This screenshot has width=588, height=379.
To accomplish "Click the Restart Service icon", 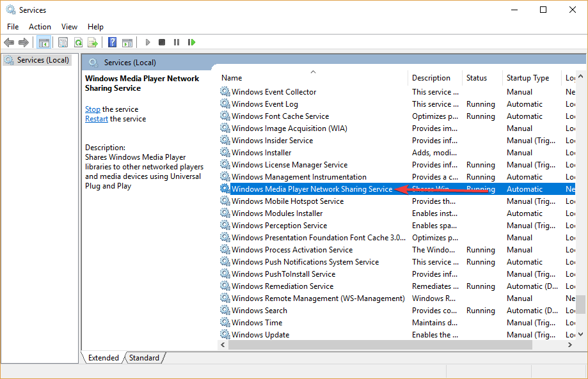I will click(x=191, y=42).
